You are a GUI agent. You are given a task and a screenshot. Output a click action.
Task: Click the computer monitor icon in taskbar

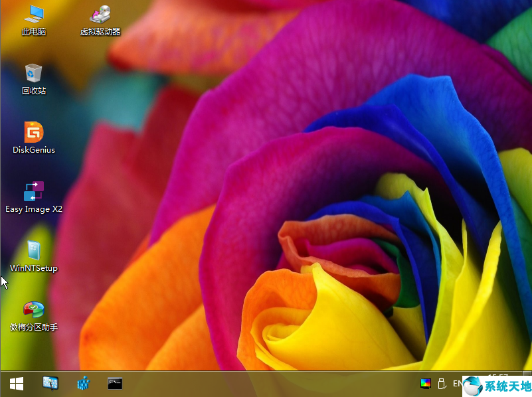click(x=50, y=383)
